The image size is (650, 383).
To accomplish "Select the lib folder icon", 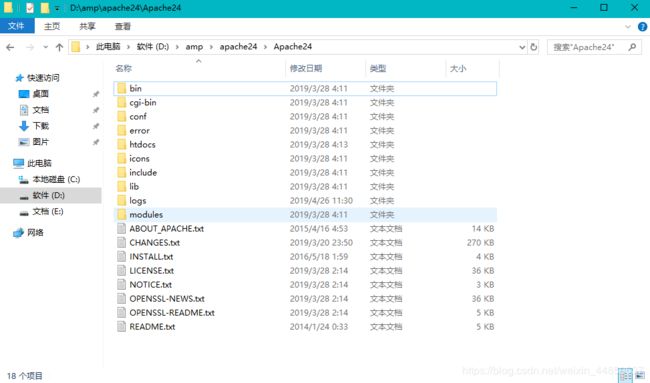I will point(121,187).
